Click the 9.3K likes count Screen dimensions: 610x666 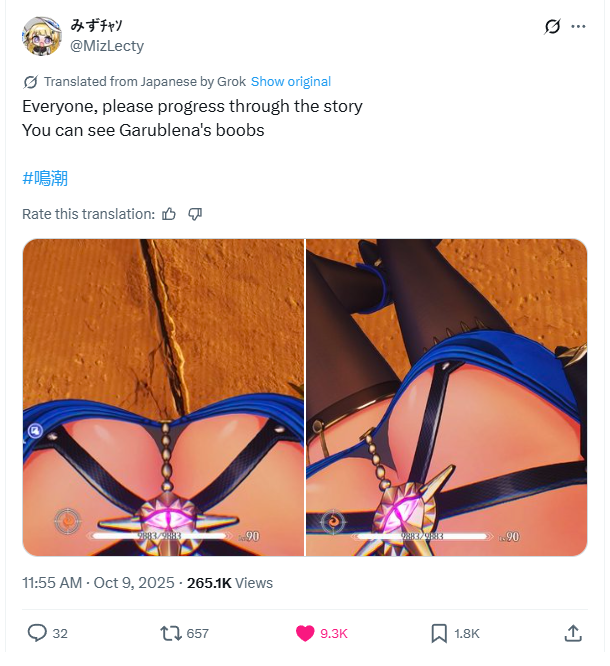pyautogui.click(x=334, y=633)
